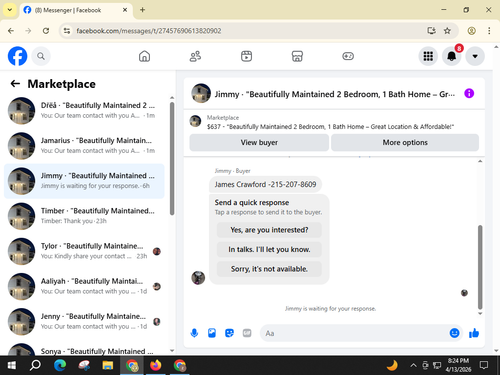500x375 pixels.
Task: Go back in the browser
Action: coord(11,31)
